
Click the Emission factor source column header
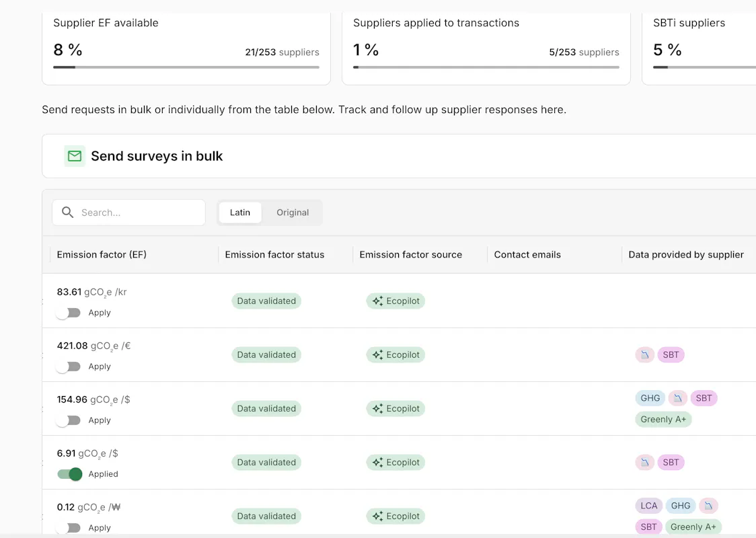point(411,254)
